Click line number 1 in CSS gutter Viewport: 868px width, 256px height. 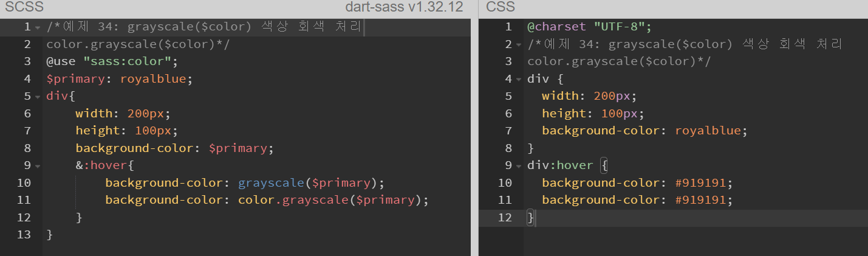pyautogui.click(x=508, y=27)
